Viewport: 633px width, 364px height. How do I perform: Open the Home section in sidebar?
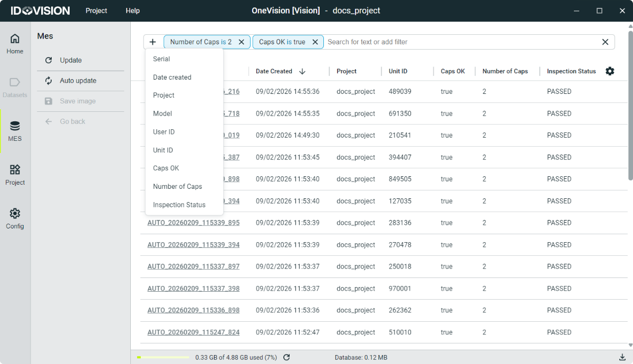click(15, 44)
